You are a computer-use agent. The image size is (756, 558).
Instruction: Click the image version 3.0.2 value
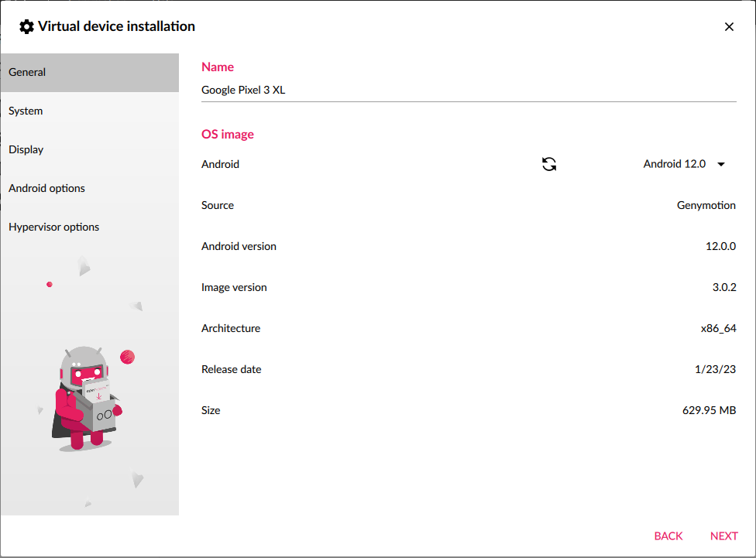click(x=723, y=287)
